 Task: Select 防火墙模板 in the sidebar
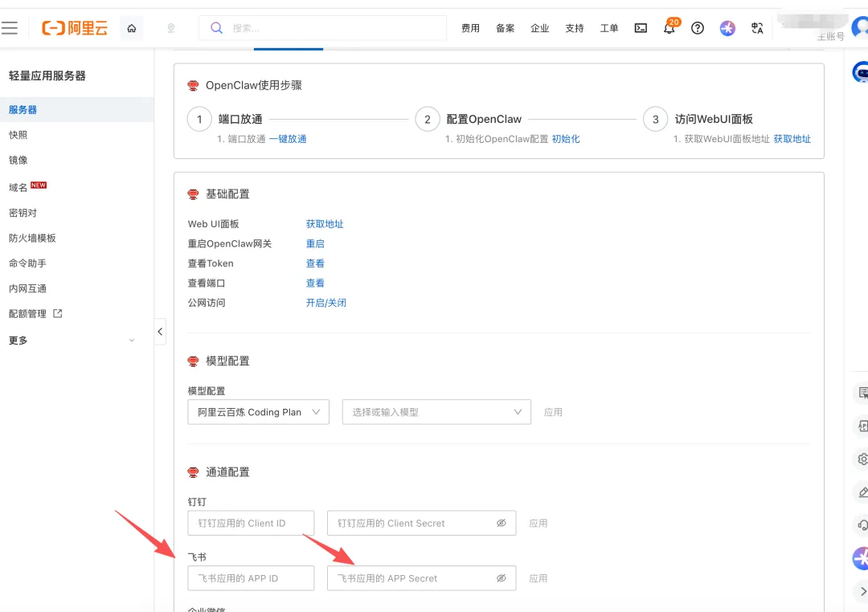point(32,238)
